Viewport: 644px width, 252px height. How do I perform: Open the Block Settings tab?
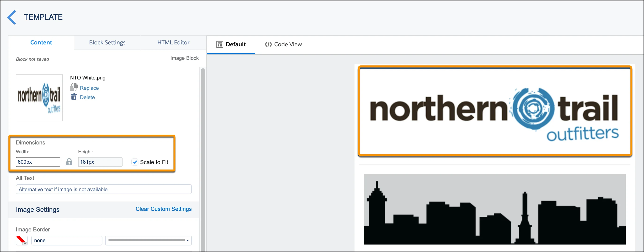(x=107, y=43)
